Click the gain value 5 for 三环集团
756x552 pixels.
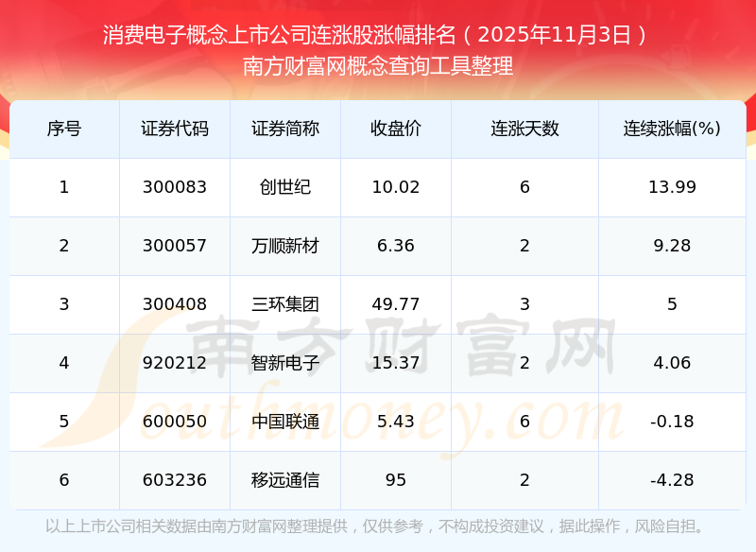click(x=672, y=304)
